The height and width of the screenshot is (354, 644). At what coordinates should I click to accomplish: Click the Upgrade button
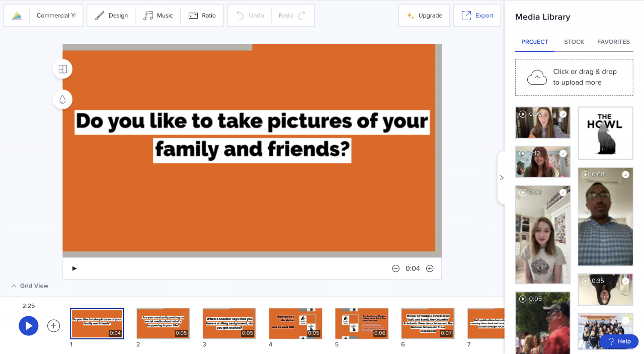pyautogui.click(x=424, y=16)
